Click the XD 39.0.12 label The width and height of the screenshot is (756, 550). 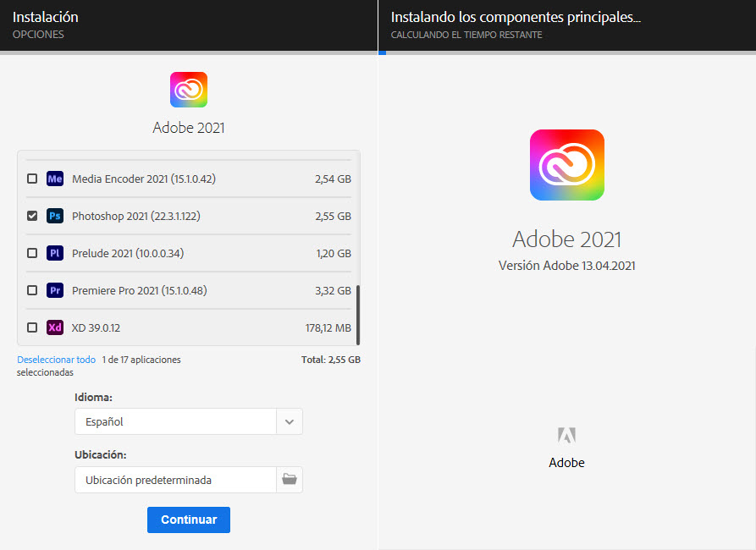pos(96,327)
